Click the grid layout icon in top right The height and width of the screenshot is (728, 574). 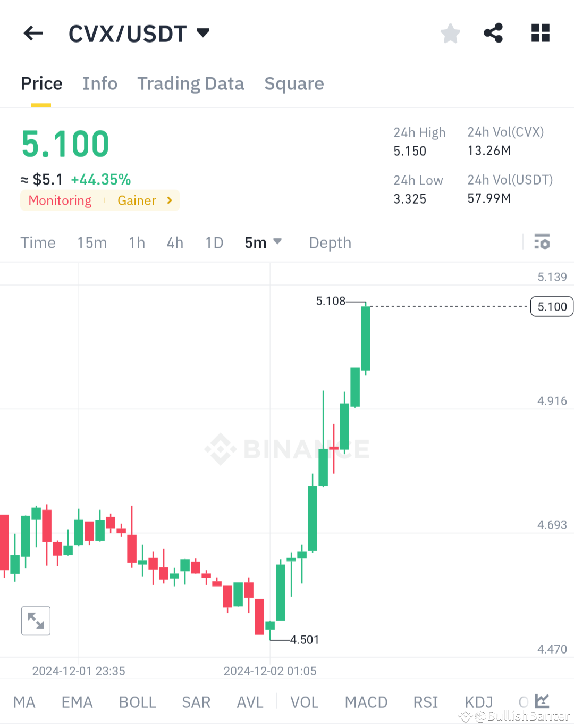coord(540,33)
